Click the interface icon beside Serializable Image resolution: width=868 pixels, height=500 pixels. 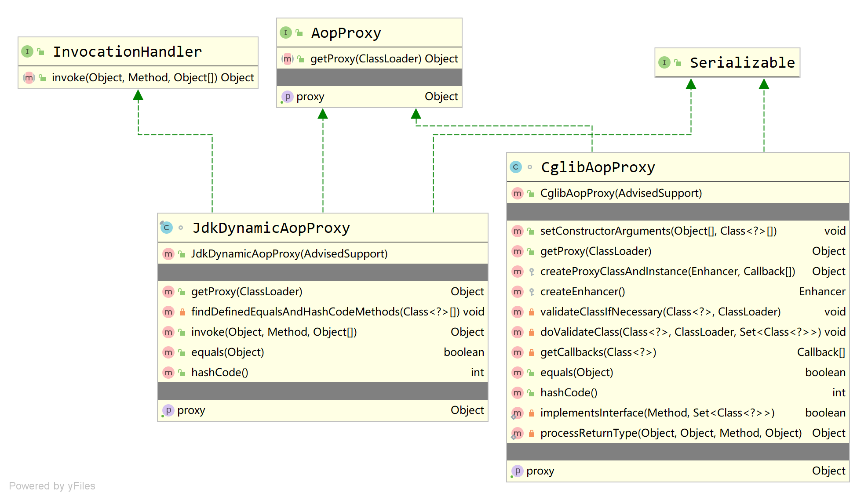[x=664, y=62]
